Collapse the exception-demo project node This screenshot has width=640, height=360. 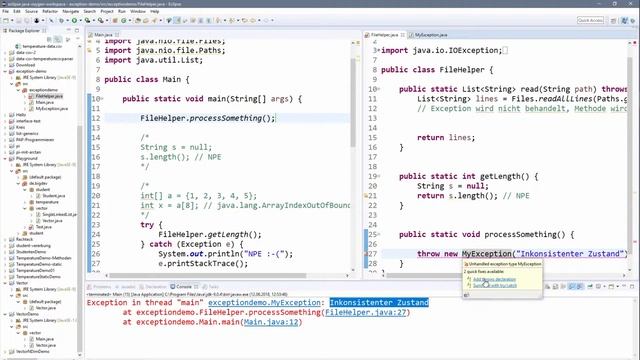5,71
